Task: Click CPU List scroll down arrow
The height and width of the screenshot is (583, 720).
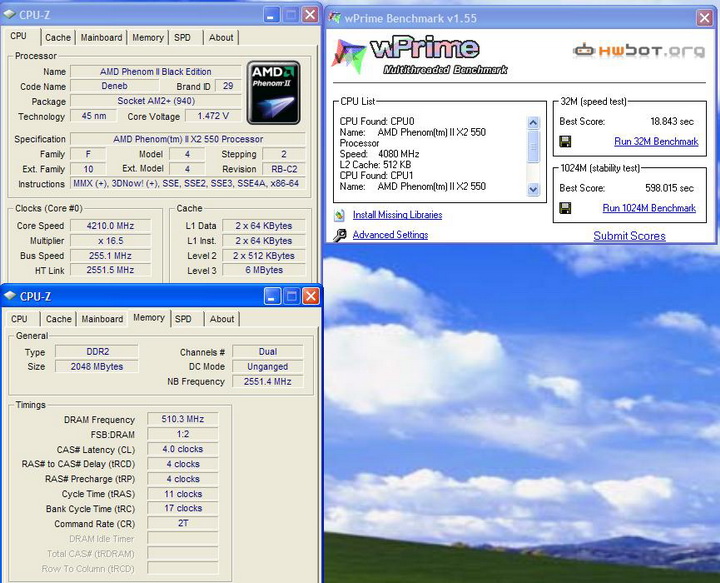Action: pyautogui.click(x=533, y=189)
